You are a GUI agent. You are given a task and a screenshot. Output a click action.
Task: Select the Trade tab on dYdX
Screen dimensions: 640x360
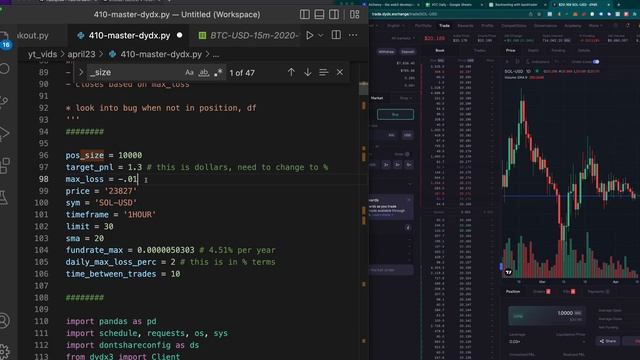(x=444, y=25)
